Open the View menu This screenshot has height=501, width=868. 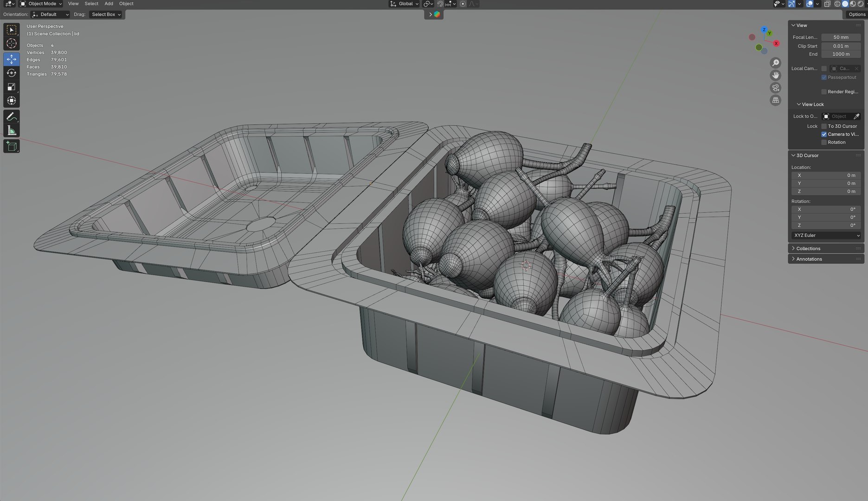[73, 4]
